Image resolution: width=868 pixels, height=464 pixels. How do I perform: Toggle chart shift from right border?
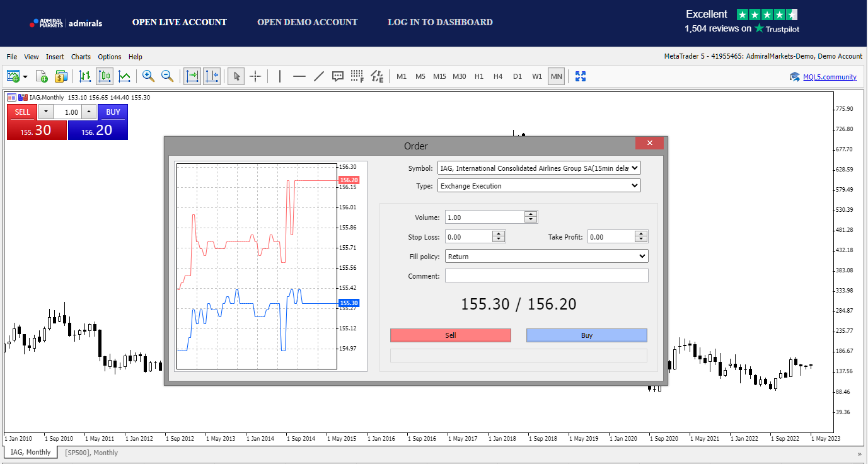pyautogui.click(x=212, y=76)
